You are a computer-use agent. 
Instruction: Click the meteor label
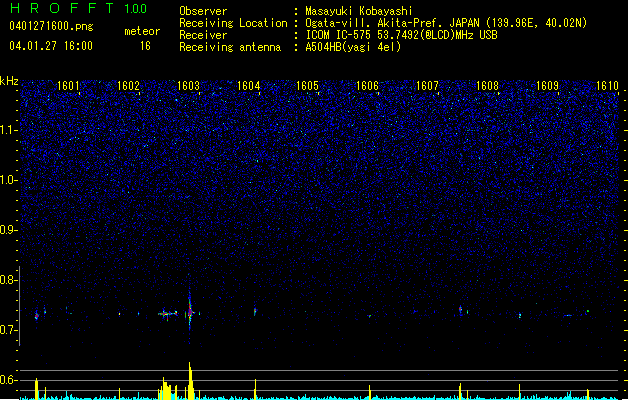[142, 31]
